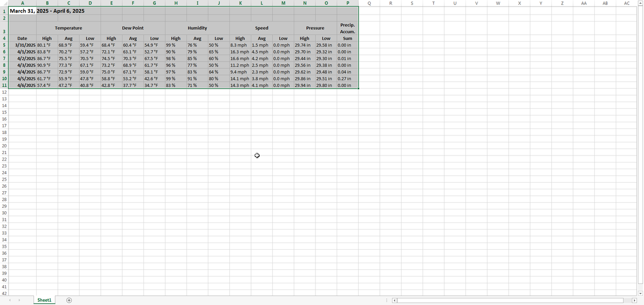644x305 pixels.
Task: Click the horizontal scrollbar left arrow
Action: (x=394, y=300)
